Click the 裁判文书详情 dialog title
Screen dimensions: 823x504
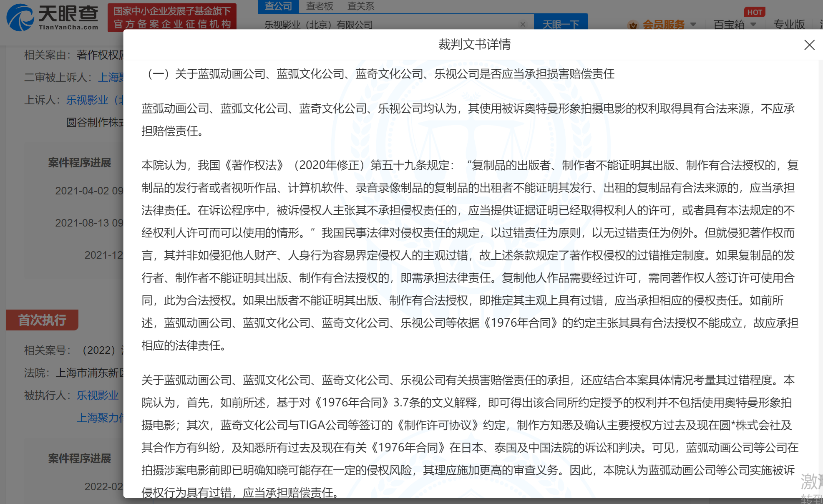click(x=474, y=44)
